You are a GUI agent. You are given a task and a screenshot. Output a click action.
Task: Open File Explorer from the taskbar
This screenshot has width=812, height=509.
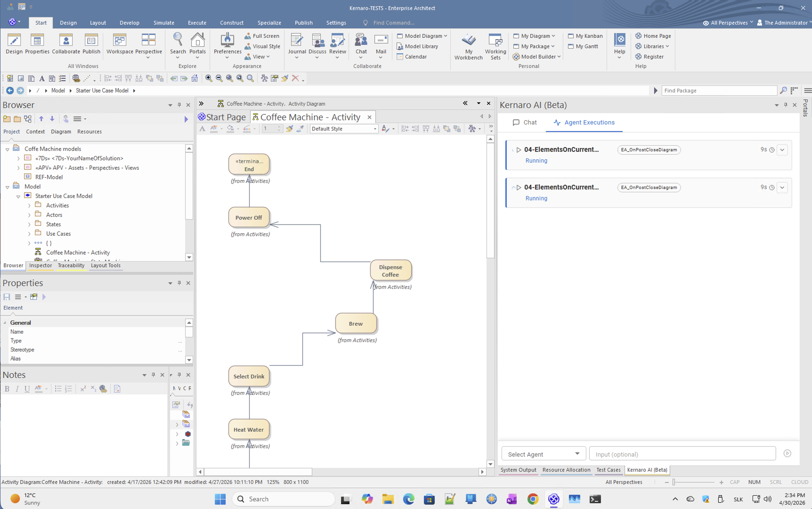(388, 499)
